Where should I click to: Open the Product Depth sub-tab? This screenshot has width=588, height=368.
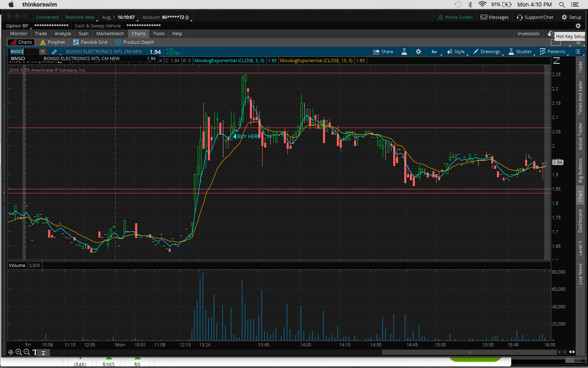tap(135, 42)
